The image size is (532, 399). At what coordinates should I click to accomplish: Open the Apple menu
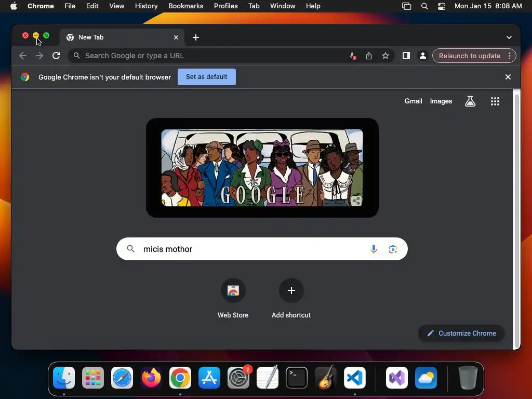click(x=14, y=6)
